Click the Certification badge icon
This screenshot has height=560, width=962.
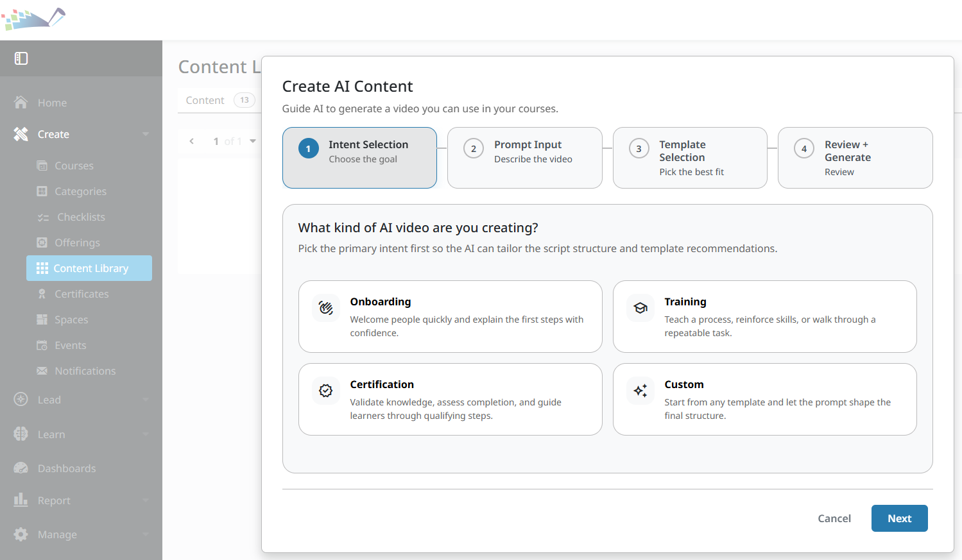[x=326, y=391]
